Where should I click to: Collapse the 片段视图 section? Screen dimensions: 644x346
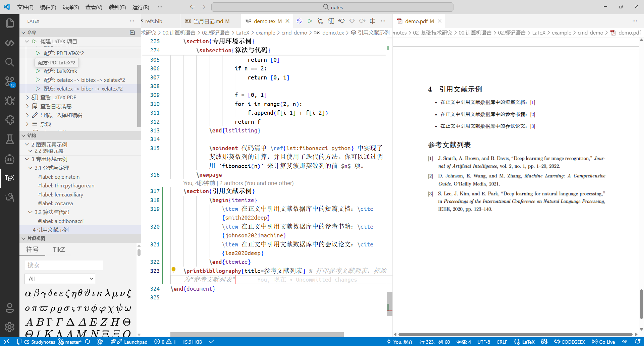pyautogui.click(x=23, y=238)
